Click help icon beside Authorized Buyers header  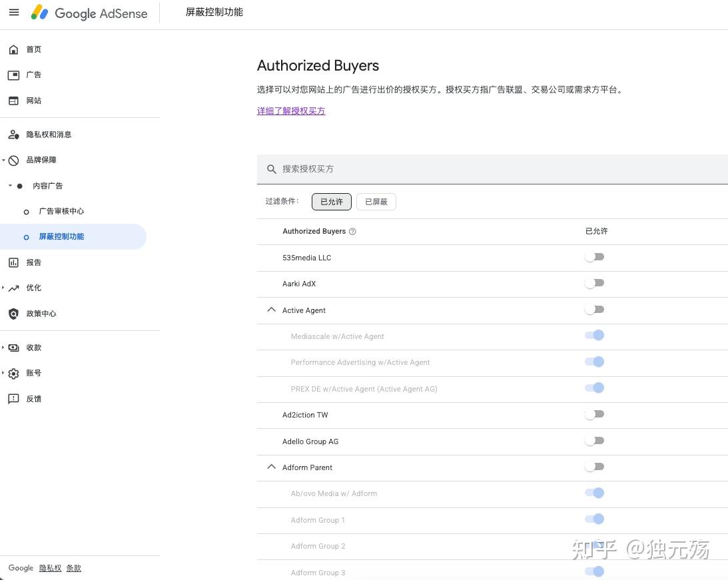353,232
